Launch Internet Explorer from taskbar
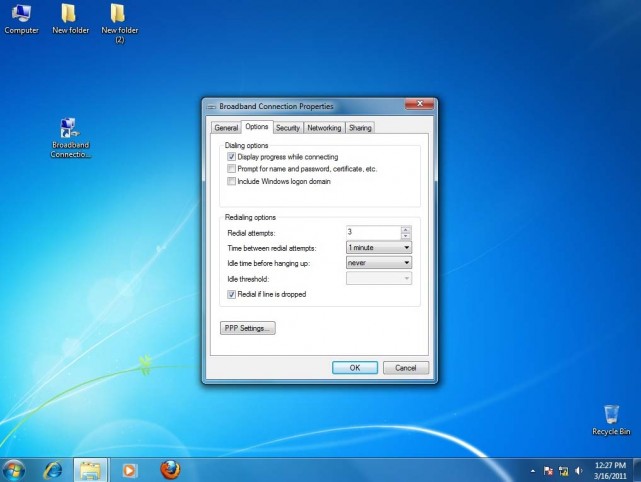 (x=53, y=470)
